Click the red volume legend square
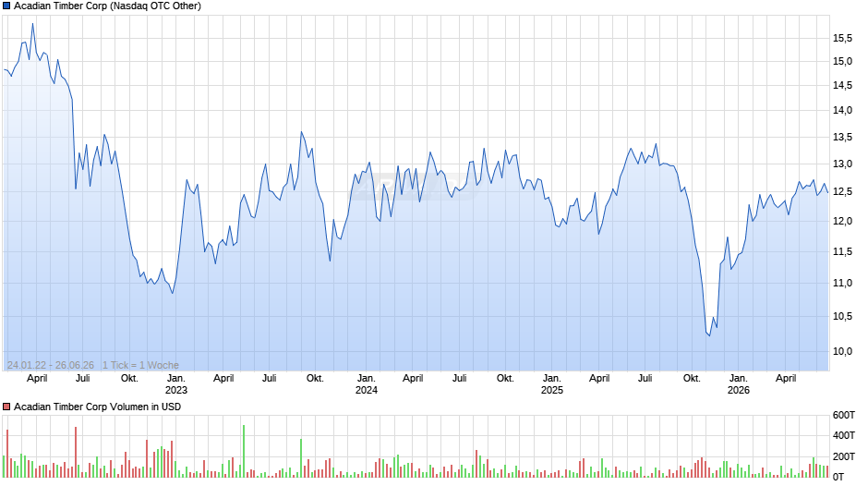The width and height of the screenshot is (868, 486). (6, 407)
